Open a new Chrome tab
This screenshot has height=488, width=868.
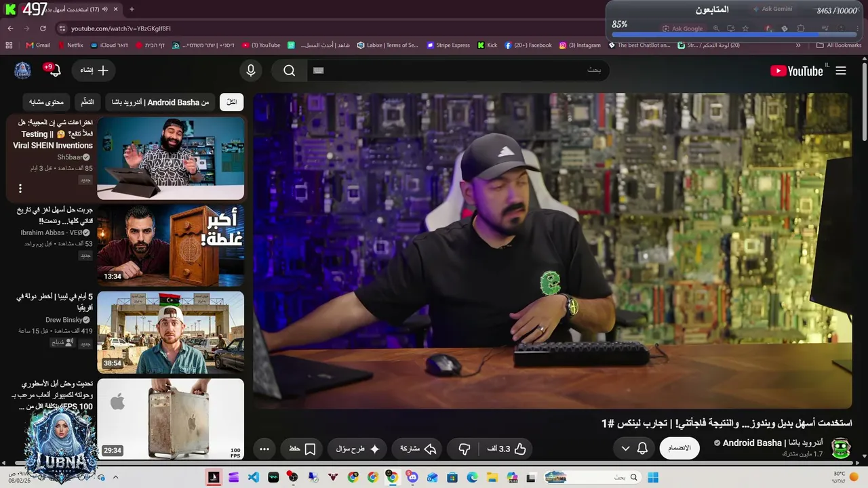pyautogui.click(x=132, y=9)
